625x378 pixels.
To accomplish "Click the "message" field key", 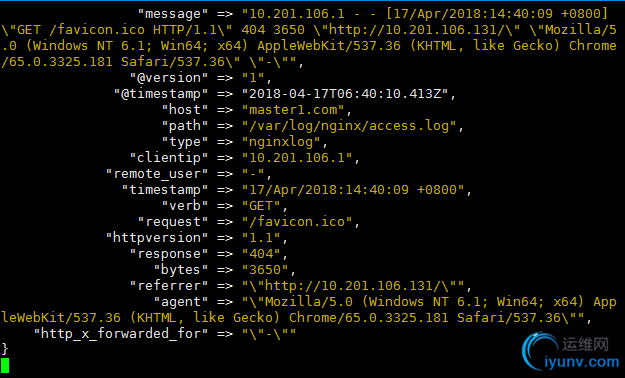I will (173, 14).
